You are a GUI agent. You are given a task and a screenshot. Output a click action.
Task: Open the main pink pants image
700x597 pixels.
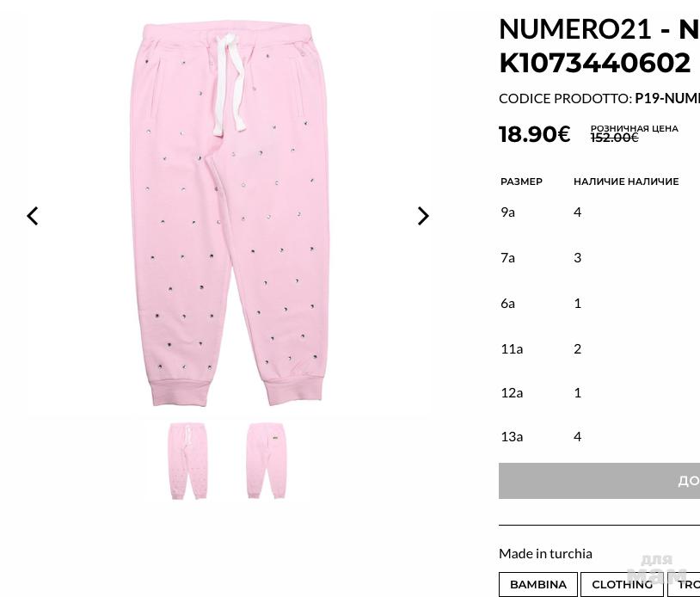pyautogui.click(x=228, y=215)
